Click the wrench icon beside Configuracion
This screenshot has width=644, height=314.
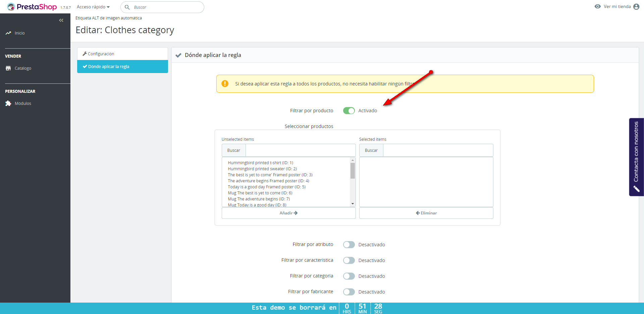[85, 54]
